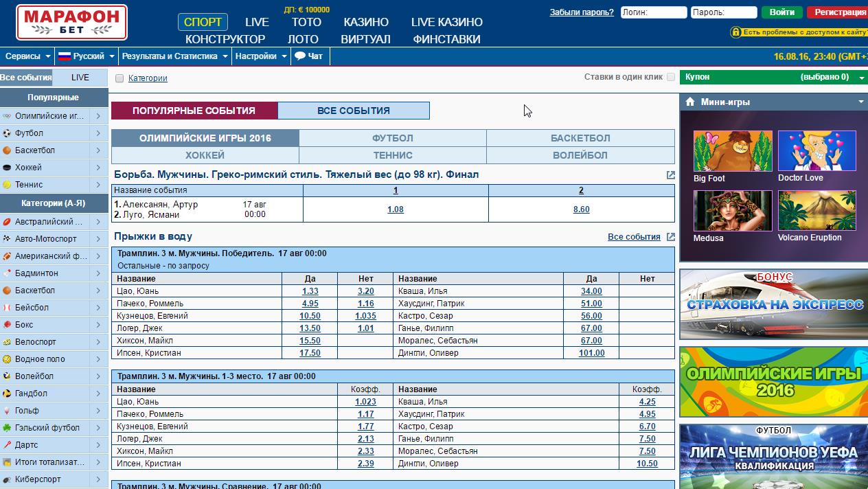Open the ТОТО section
Screen dimensions: 868x489
pos(306,22)
